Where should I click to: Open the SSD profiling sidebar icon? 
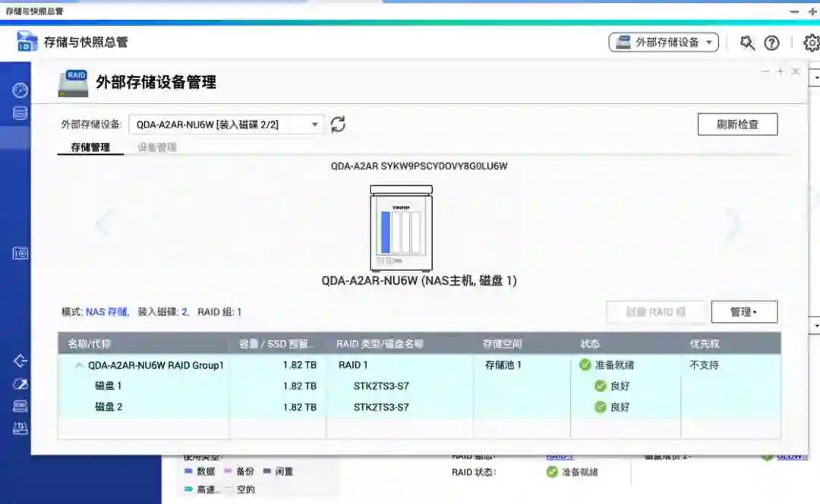[x=20, y=406]
